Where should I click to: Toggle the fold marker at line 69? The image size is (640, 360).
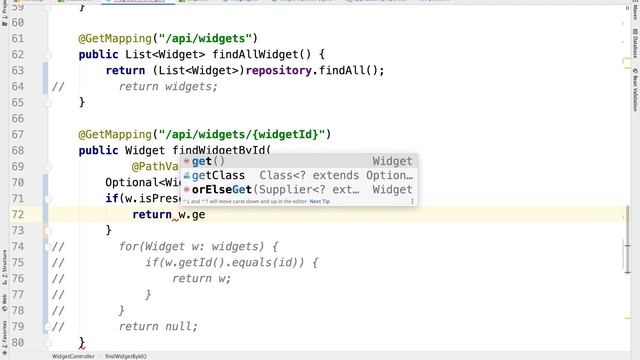(48, 167)
